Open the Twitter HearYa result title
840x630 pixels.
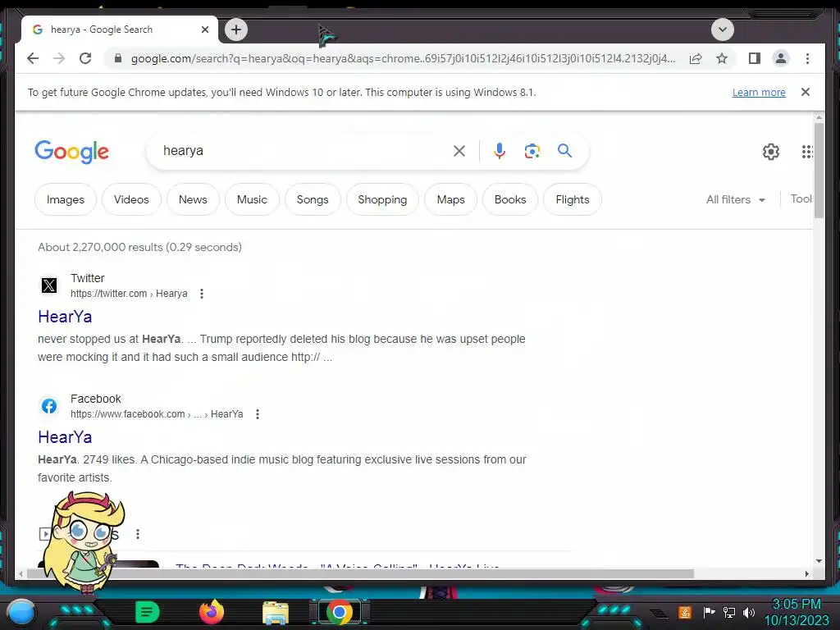[x=65, y=317]
